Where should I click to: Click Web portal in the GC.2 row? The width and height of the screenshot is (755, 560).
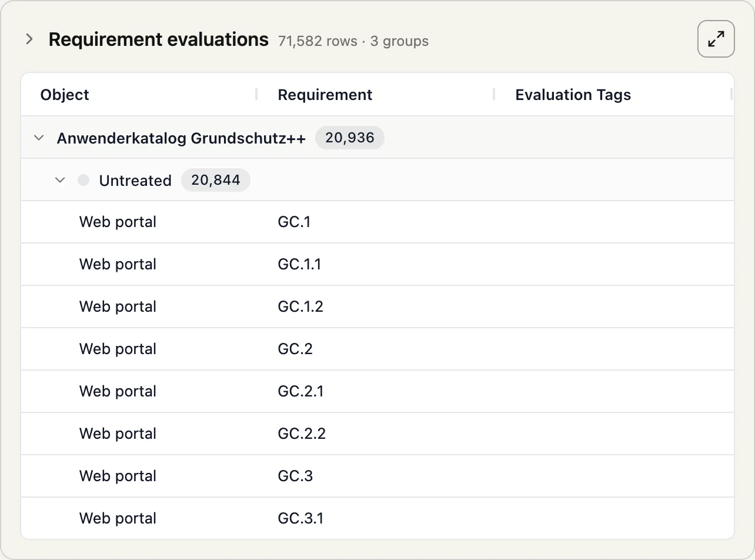pos(118,349)
